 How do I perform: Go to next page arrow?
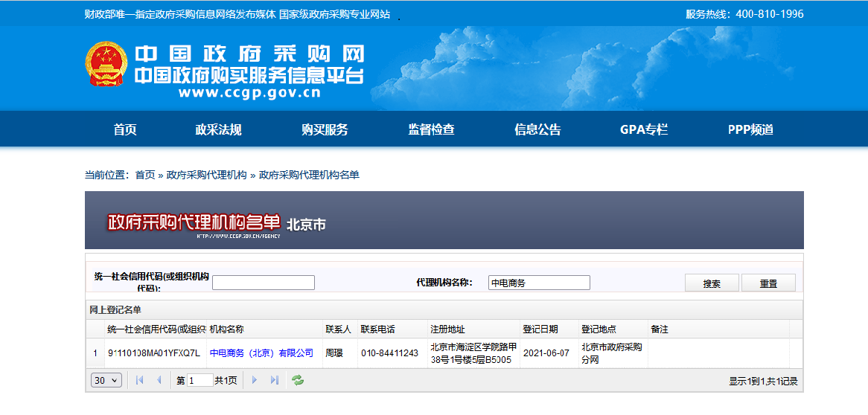255,380
